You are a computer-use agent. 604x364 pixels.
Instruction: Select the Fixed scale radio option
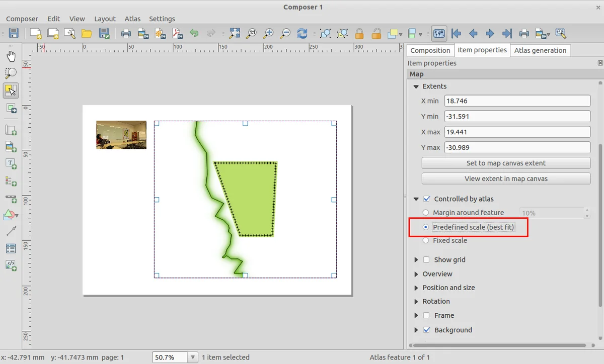click(426, 241)
